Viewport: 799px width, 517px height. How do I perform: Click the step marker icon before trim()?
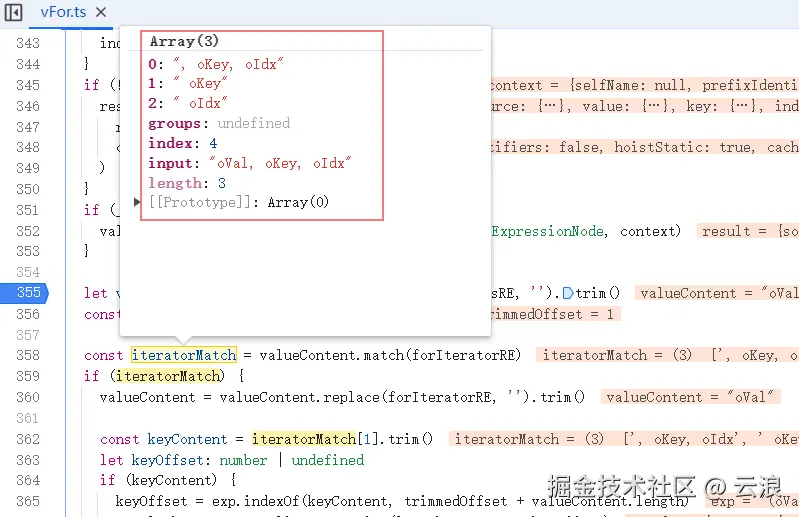[568, 293]
